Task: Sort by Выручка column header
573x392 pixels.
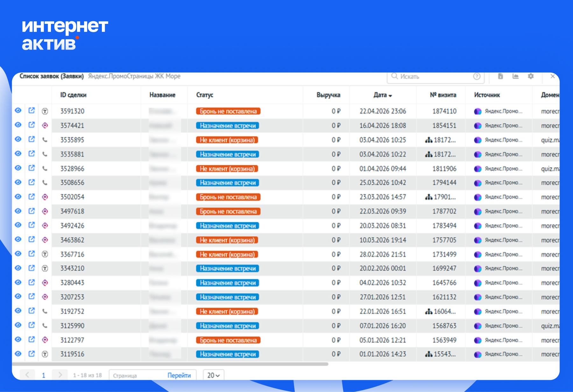Action: (x=328, y=95)
